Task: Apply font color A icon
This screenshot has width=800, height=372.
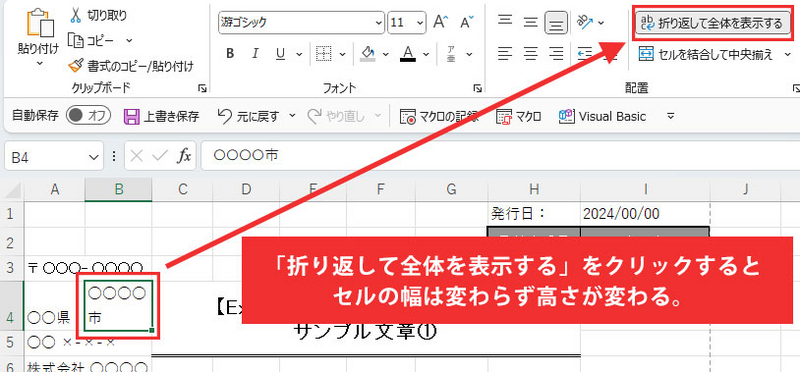Action: [x=407, y=53]
